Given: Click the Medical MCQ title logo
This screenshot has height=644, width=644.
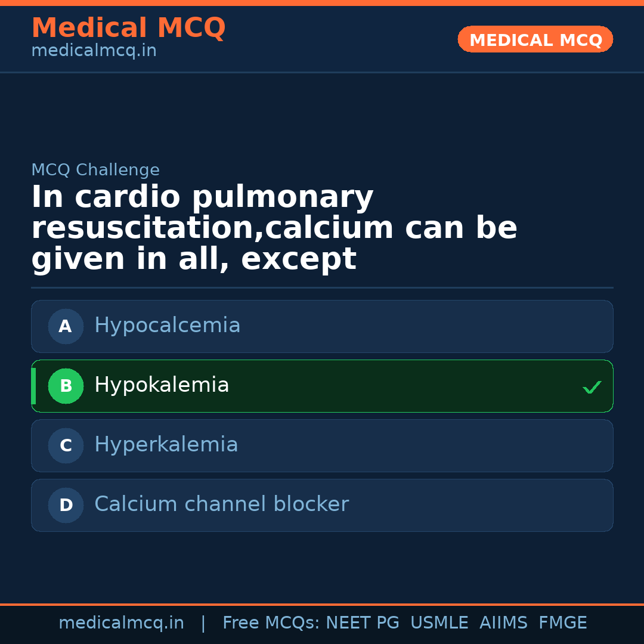Looking at the screenshot, I should pos(128,27).
